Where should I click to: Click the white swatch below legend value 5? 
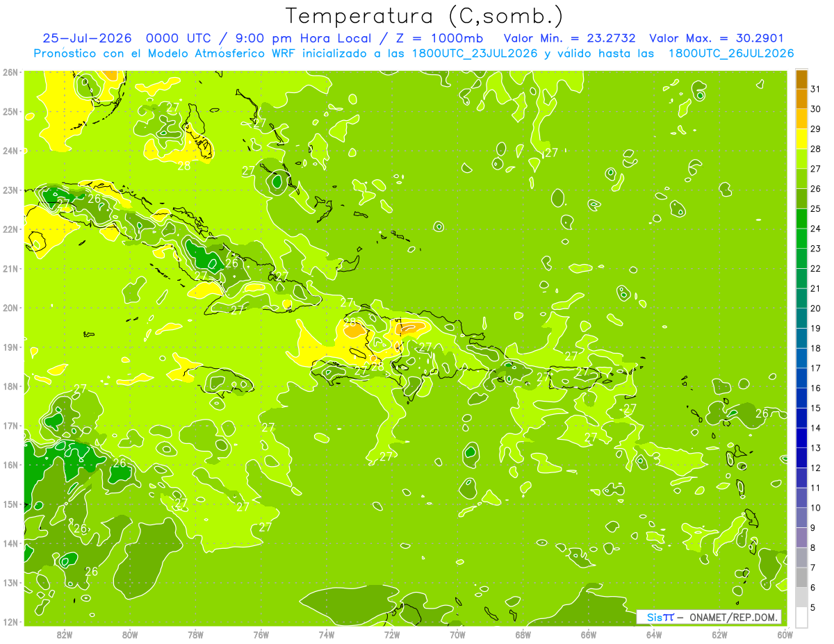801,617
